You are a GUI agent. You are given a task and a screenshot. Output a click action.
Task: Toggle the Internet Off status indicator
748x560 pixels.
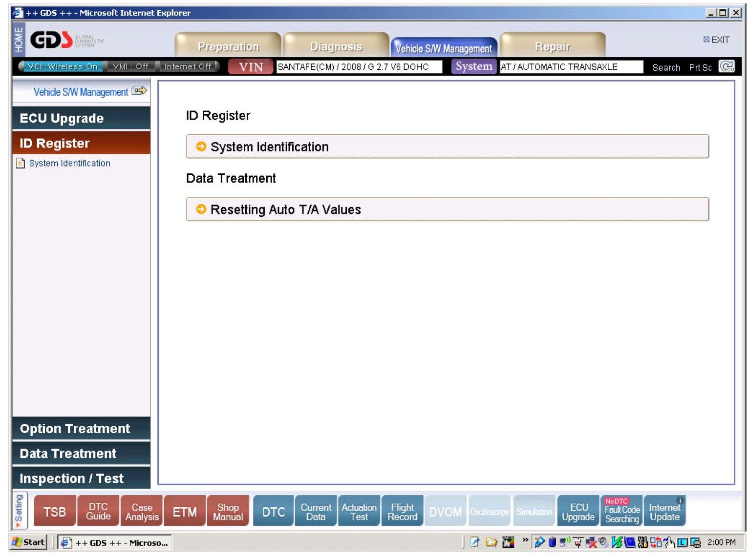tap(188, 66)
